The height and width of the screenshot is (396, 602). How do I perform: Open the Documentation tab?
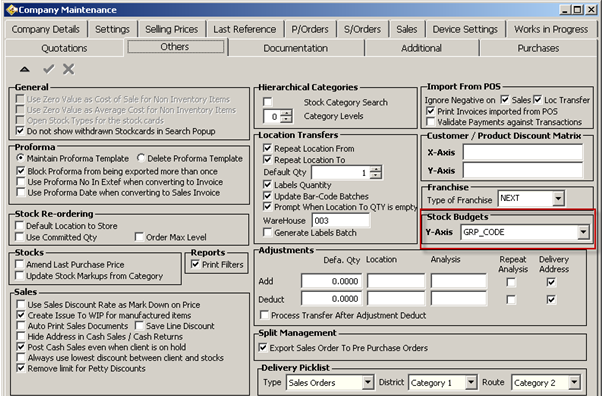coord(296,48)
